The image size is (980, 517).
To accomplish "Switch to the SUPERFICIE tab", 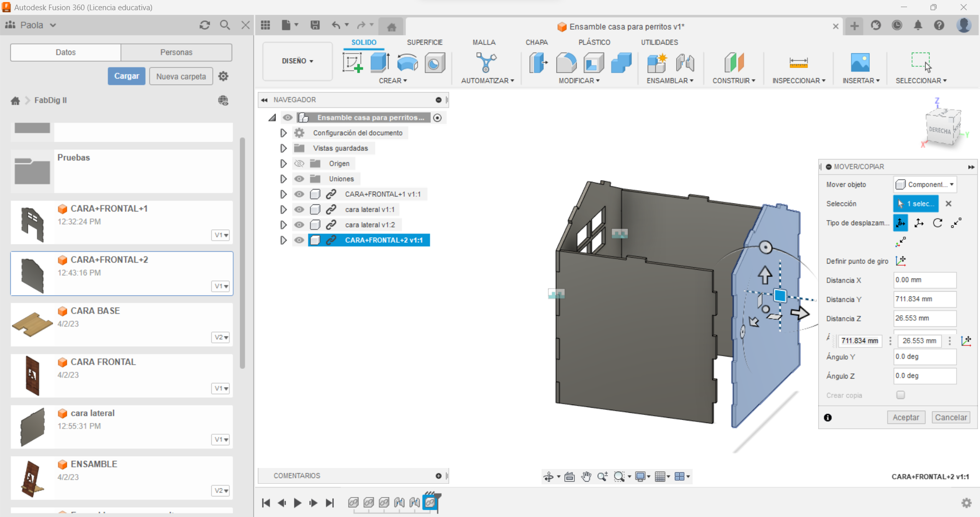I will coord(424,42).
